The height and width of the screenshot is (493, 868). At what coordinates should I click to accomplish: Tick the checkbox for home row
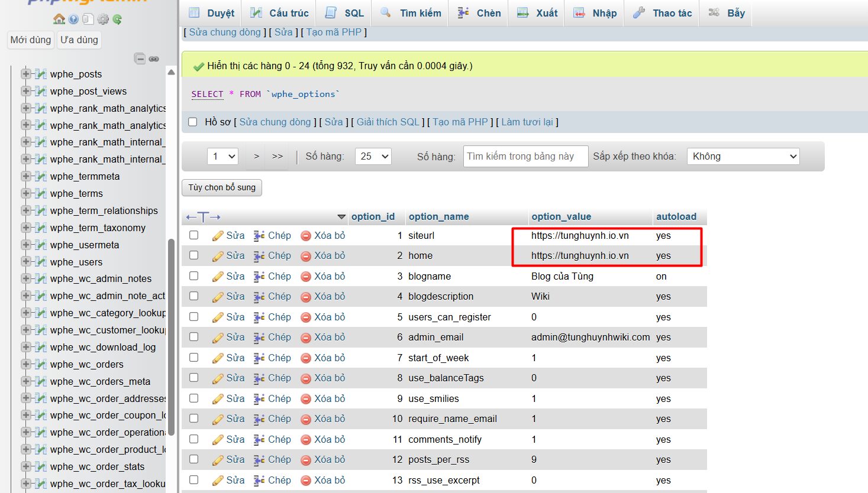tap(194, 255)
